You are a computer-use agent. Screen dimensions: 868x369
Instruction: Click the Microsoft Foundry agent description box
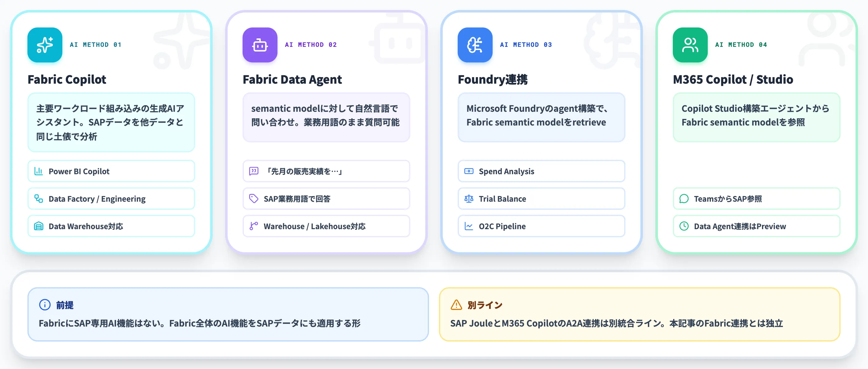(541, 117)
